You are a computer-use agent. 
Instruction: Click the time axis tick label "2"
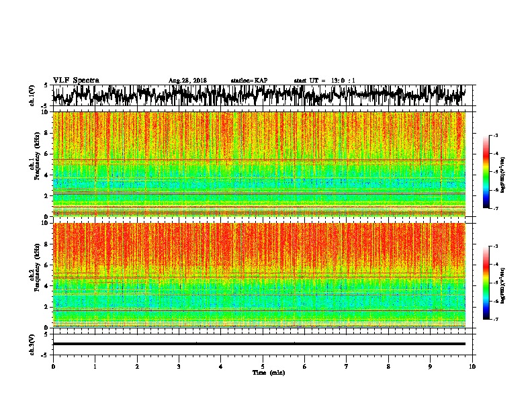(137, 367)
